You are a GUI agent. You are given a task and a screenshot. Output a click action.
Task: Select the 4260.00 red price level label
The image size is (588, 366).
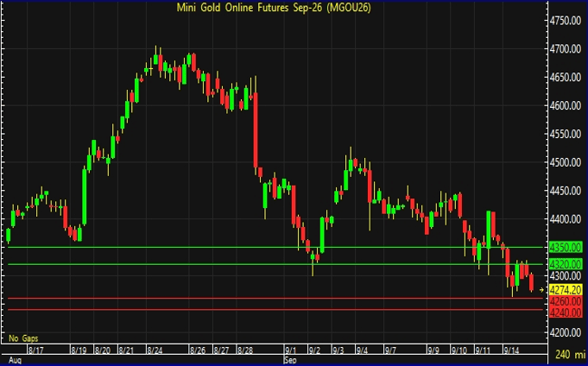(x=566, y=301)
